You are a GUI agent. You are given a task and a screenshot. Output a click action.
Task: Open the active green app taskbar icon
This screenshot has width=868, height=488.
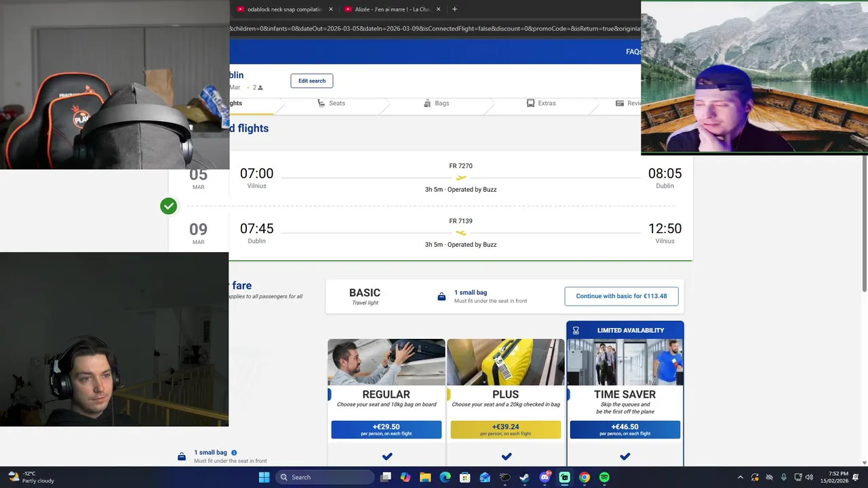point(564,477)
